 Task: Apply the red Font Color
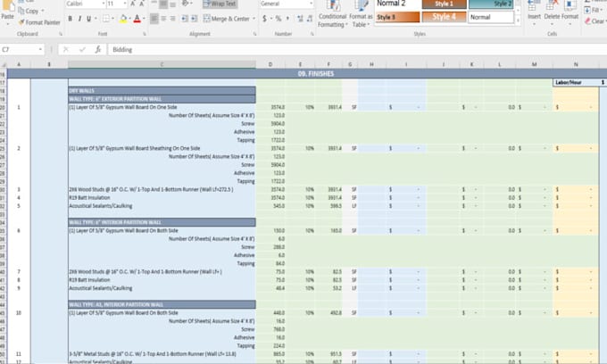coord(137,19)
